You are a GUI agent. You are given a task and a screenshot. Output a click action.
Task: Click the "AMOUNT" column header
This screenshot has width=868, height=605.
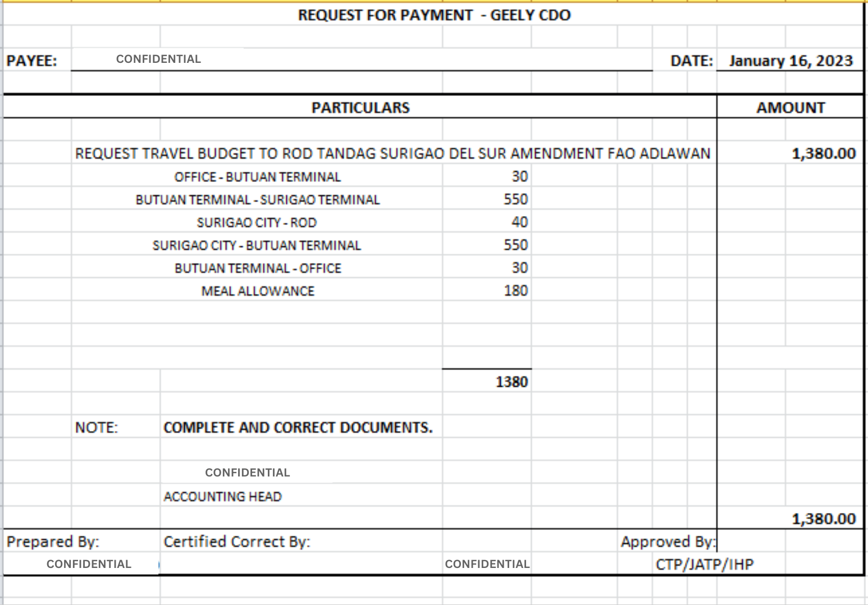791,107
